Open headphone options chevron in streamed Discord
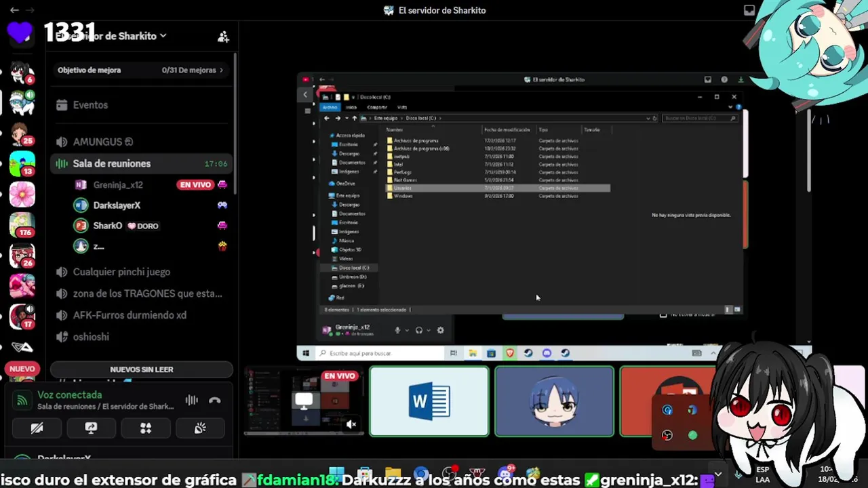 point(429,331)
